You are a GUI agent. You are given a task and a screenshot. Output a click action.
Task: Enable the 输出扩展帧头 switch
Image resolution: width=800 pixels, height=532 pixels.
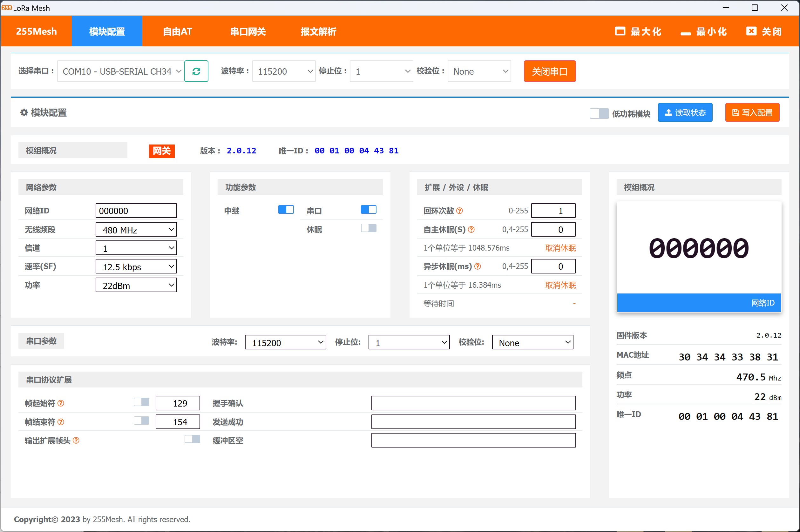[192, 439]
